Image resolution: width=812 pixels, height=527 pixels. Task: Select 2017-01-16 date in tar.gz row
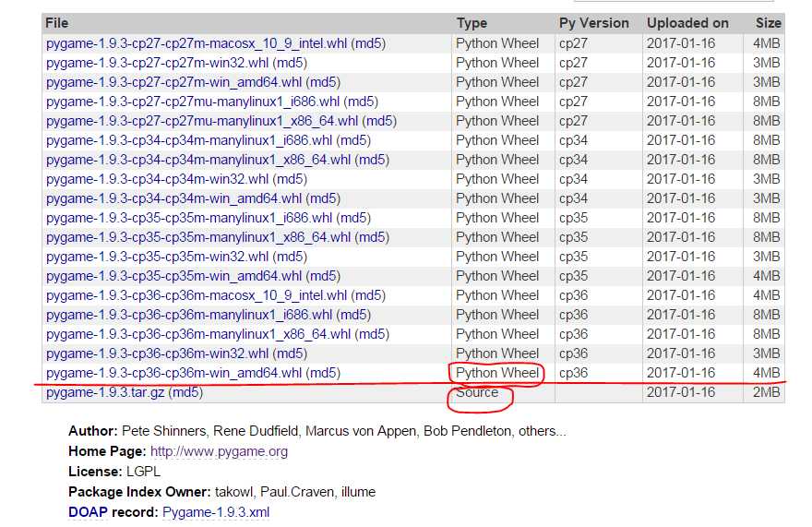click(x=681, y=393)
